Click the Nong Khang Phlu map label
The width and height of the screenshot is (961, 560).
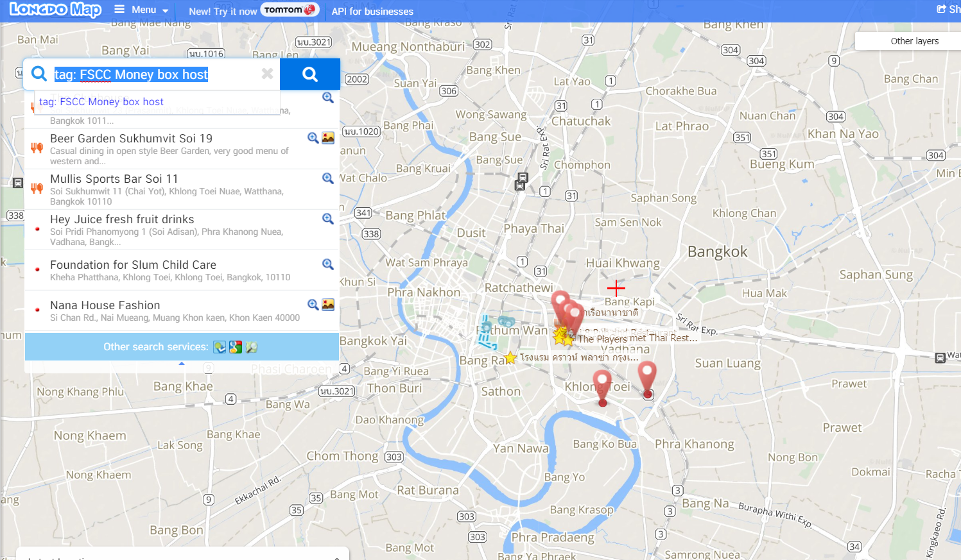[x=80, y=392]
